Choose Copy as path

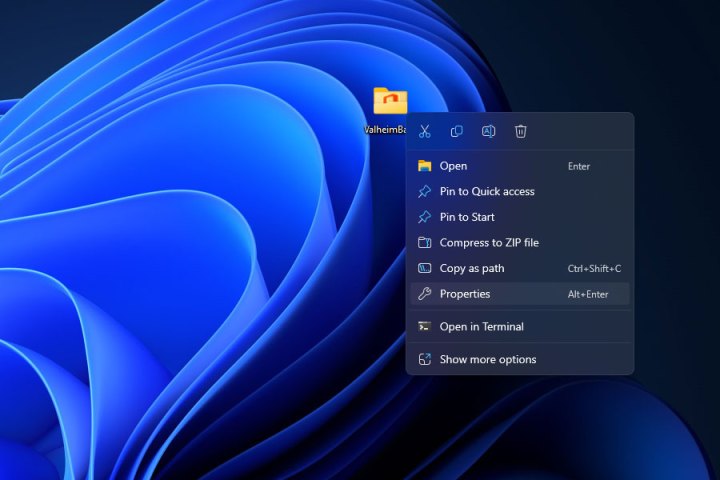[472, 268]
